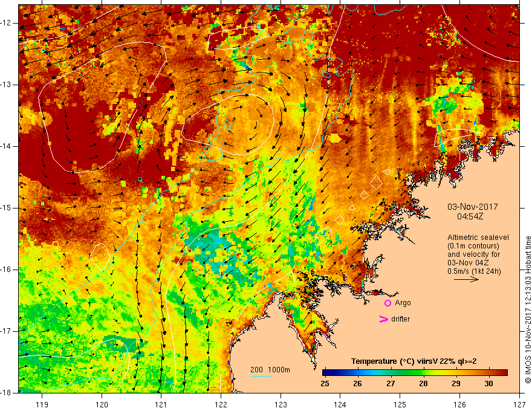Image resolution: width=532 pixels, height=411 pixels.
Task: Click the '03-Nov 04Z' caption line
Action: click(467, 263)
